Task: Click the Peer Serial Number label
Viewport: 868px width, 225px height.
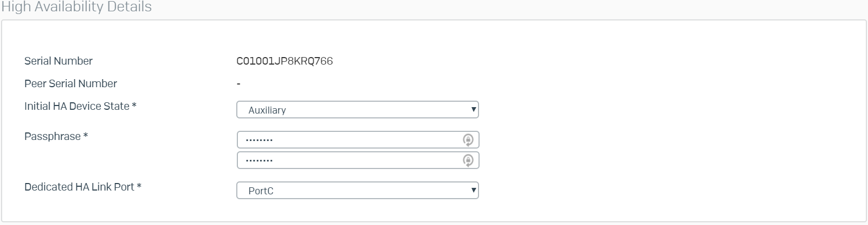Action: 71,84
